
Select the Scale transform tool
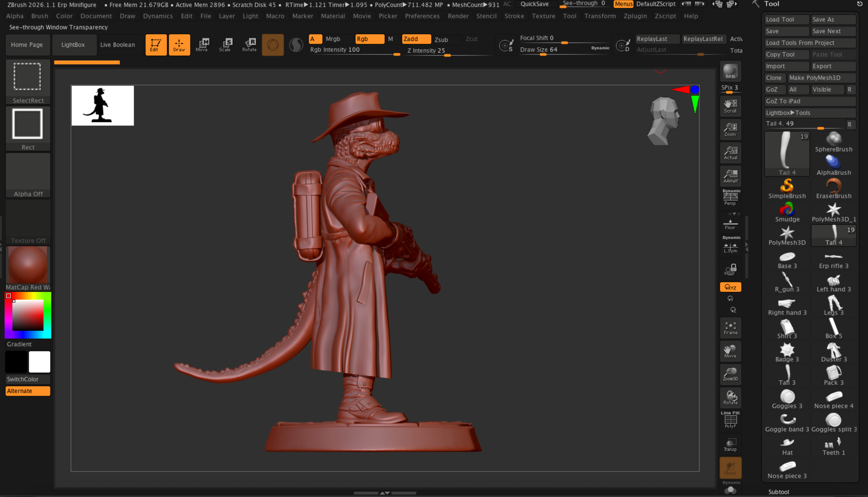(x=225, y=45)
